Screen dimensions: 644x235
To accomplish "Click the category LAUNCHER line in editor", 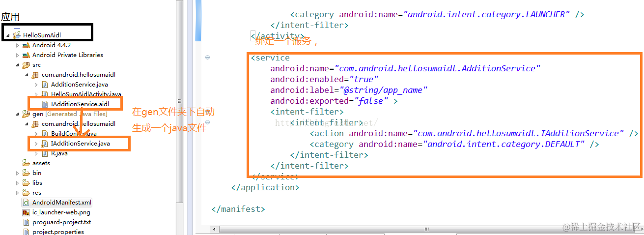I will pos(437,14).
